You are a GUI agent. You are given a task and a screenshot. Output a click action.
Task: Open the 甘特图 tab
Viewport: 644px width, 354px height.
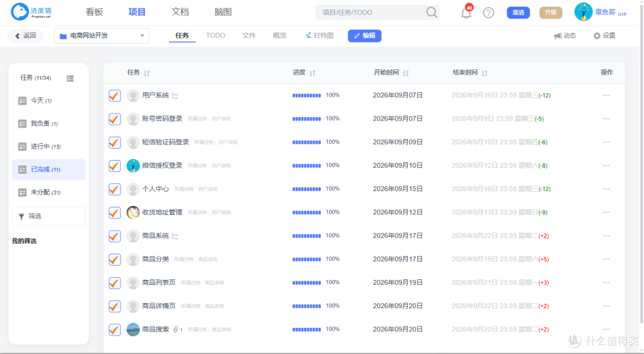coord(320,35)
